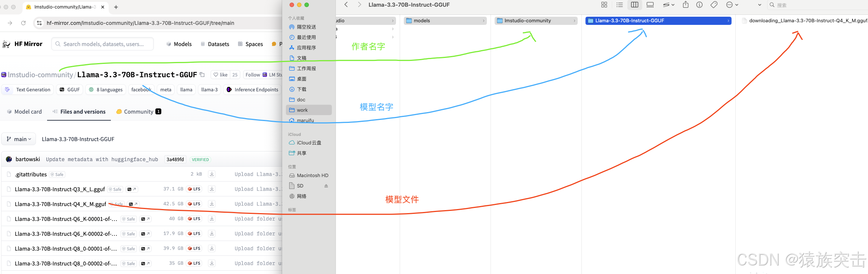Click the Finder search field

(x=818, y=5)
